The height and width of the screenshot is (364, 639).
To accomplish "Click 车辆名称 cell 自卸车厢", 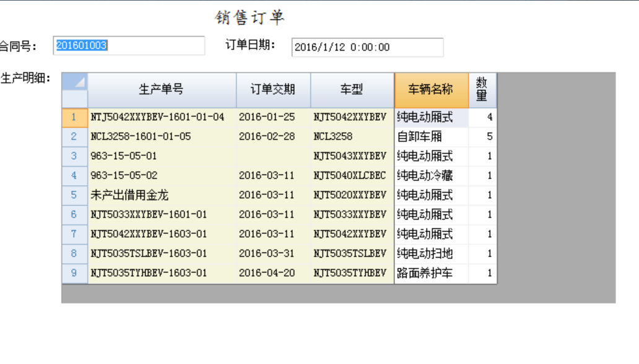I will pos(432,137).
